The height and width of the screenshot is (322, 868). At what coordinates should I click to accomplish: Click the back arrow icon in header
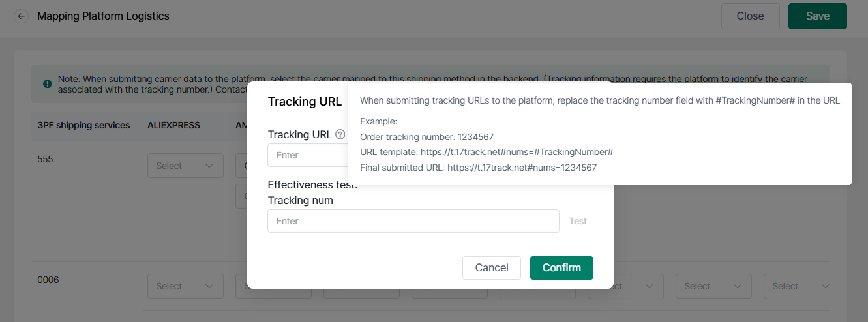tap(22, 16)
